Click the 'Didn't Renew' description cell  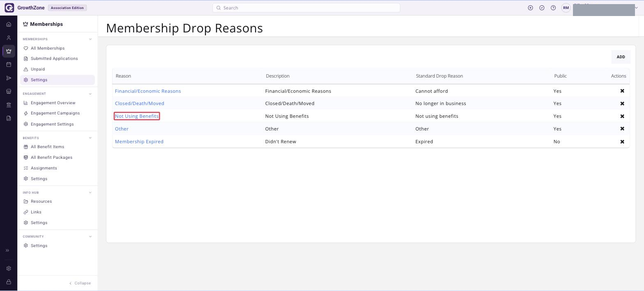(281, 142)
